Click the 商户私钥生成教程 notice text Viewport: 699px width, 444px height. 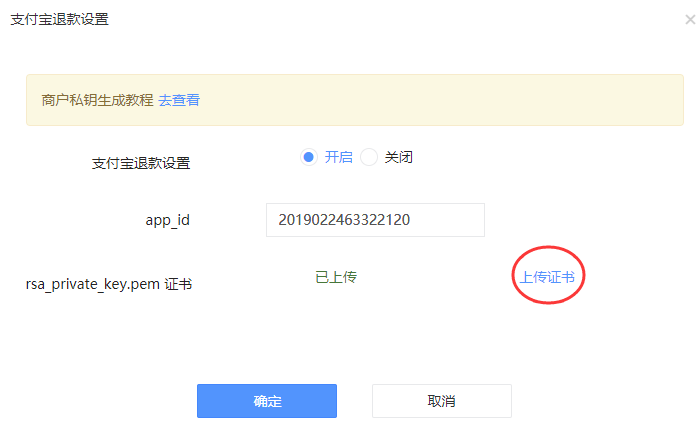coord(97,100)
